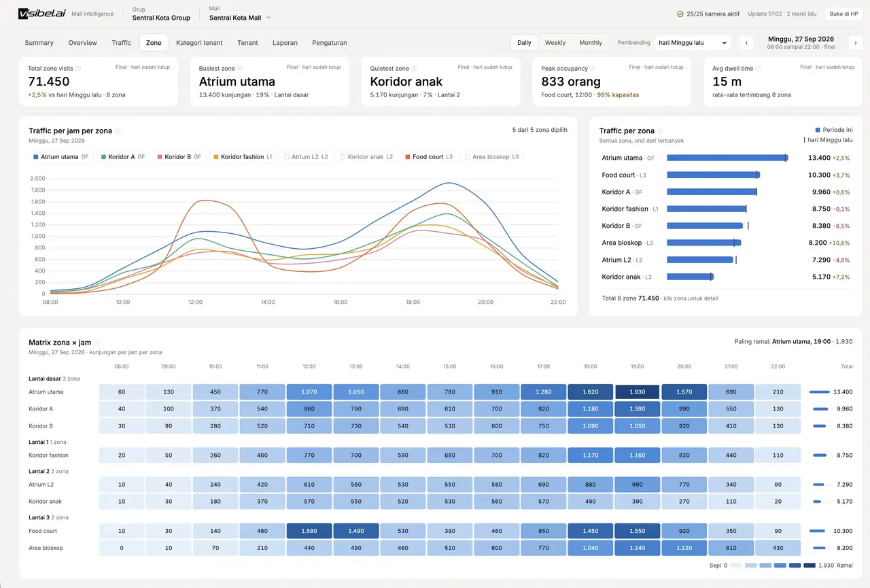Go to next day with right arrow

coord(855,43)
